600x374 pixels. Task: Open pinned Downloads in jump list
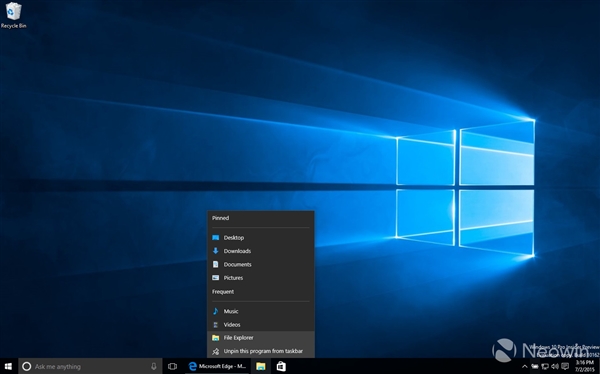261,251
